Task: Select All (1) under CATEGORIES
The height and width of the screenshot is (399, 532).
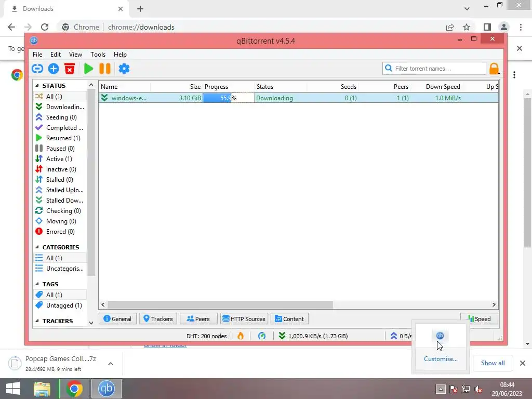Action: click(x=60, y=258)
